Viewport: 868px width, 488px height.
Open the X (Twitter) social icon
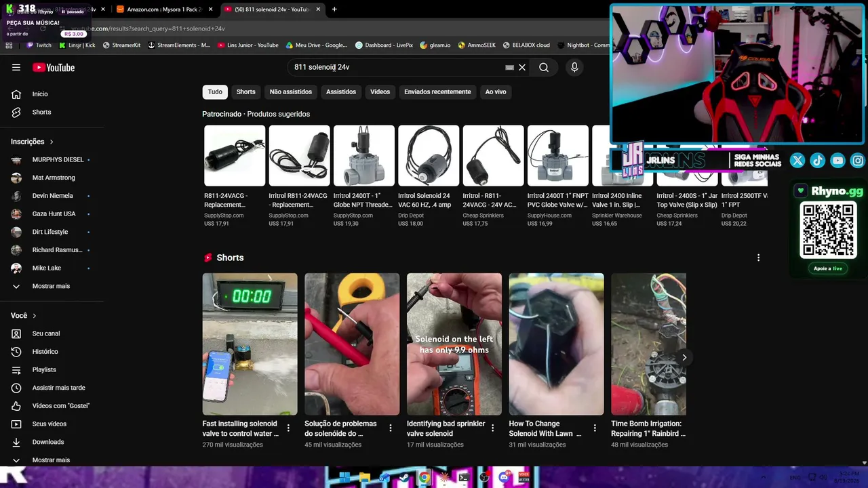pos(797,161)
